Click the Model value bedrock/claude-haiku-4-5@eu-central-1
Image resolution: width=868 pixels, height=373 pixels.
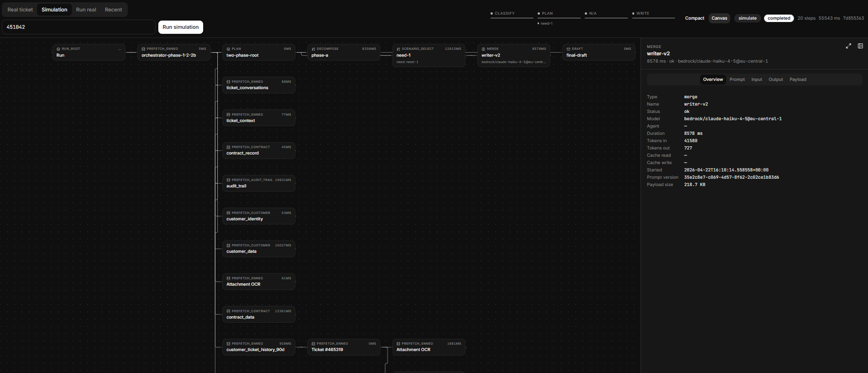(x=733, y=119)
